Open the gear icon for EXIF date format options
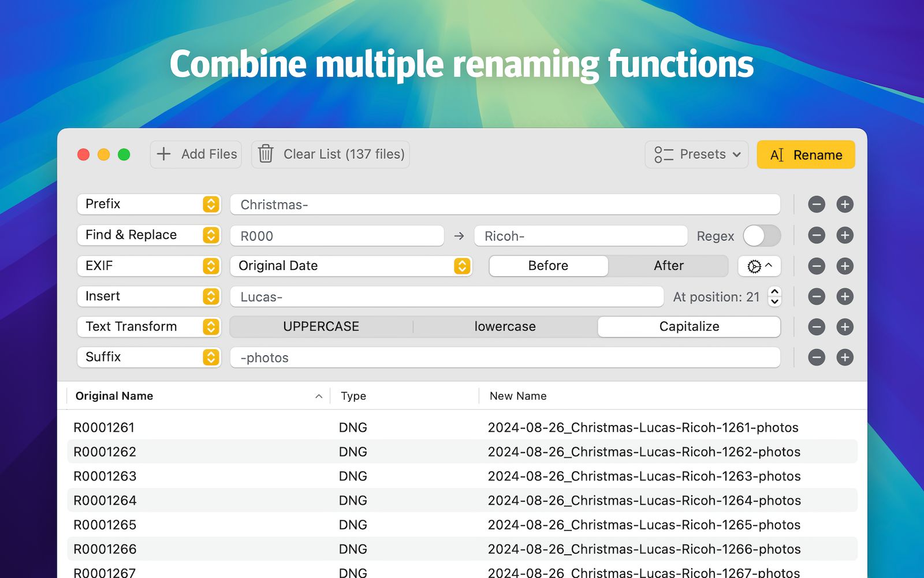This screenshot has height=578, width=924. [x=755, y=266]
